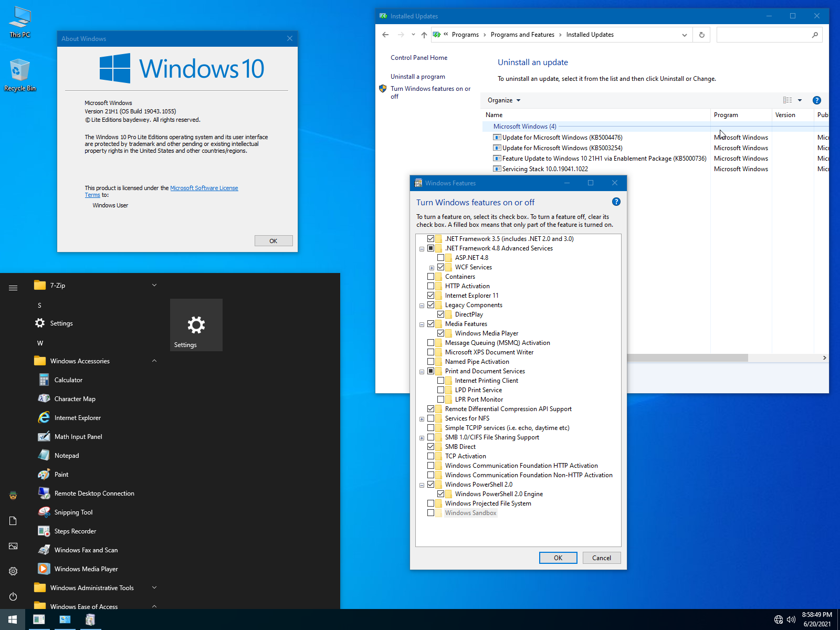Collapse the Windows Accessories group
The image size is (840, 630).
154,361
